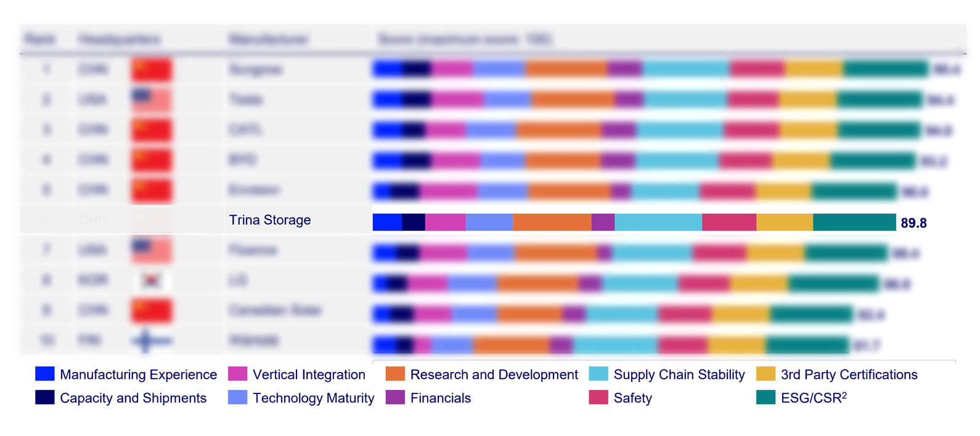Select the Vertical Integration magenta legend swatch
The image size is (980, 436).
point(237,374)
